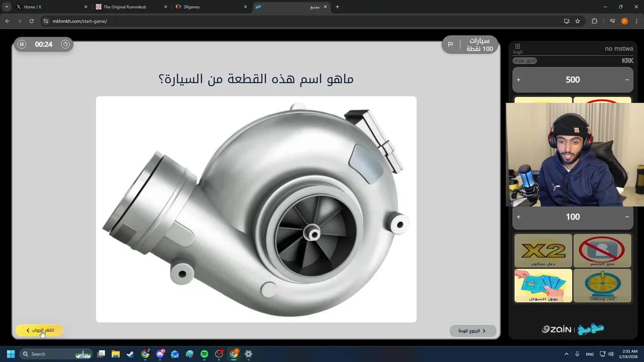The height and width of the screenshot is (362, 644).
Task: Click the الدور عندك turn badge
Action: (x=525, y=60)
